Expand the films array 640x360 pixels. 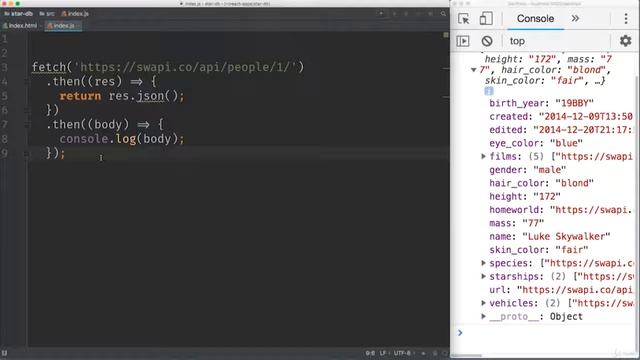(483, 156)
